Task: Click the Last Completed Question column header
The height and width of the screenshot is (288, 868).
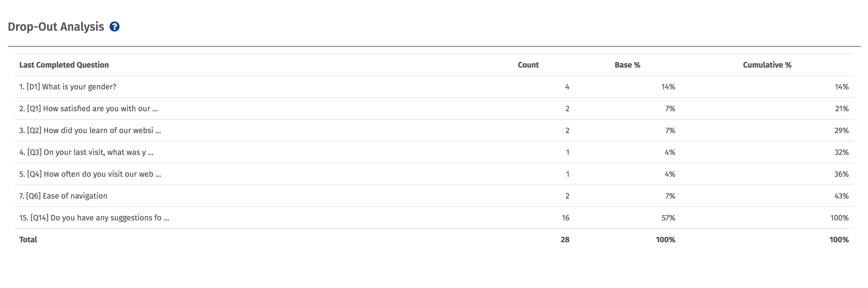Action: [64, 65]
